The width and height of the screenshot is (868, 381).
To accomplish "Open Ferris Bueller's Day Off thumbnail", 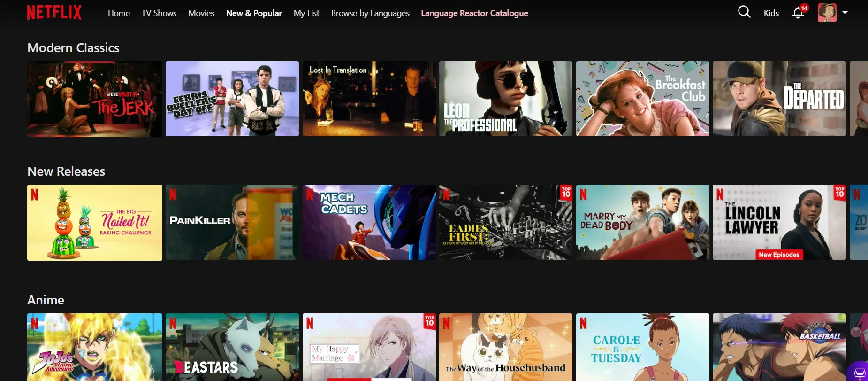I will tap(232, 99).
